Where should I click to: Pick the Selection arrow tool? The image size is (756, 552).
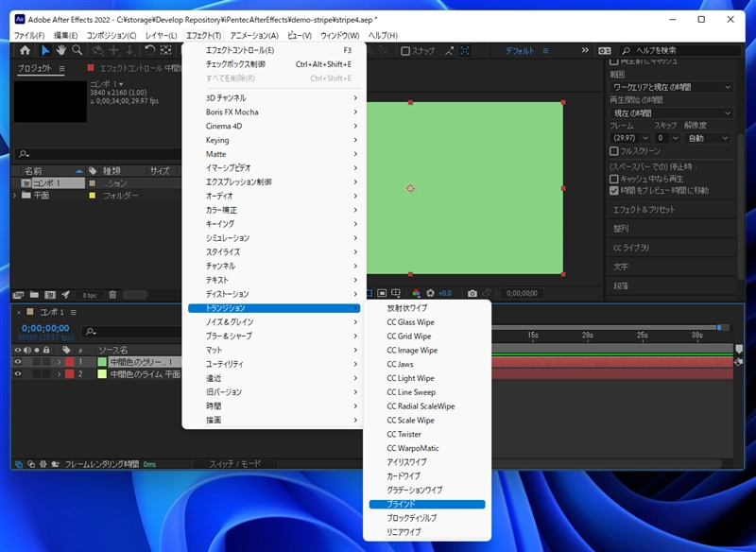44,50
